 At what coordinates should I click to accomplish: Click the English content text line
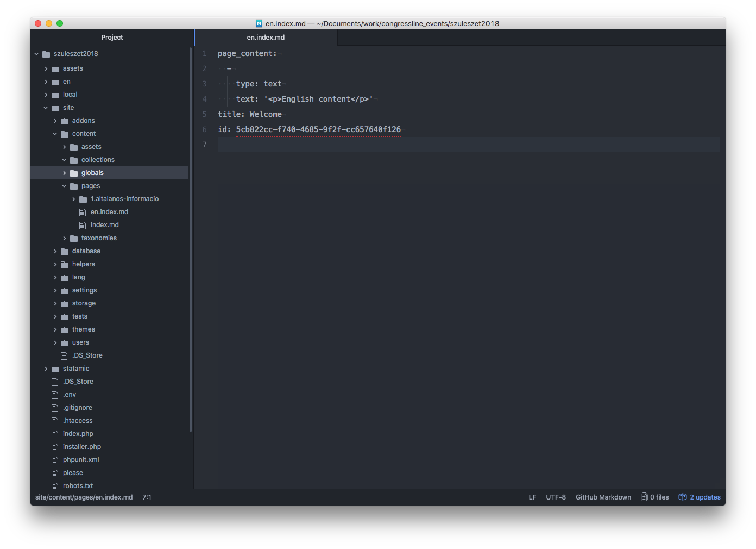304,99
